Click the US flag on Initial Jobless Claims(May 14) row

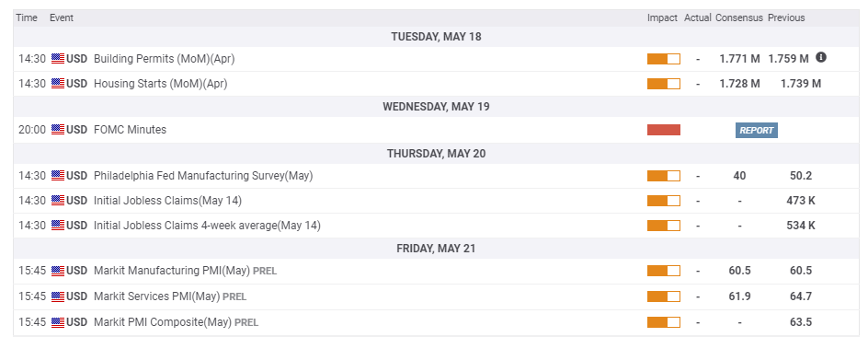pos(58,201)
